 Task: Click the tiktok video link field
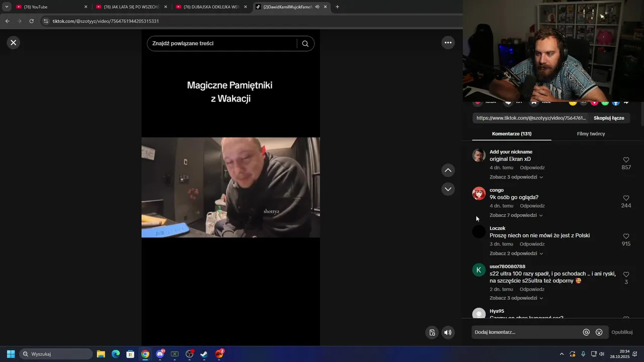[531, 118]
